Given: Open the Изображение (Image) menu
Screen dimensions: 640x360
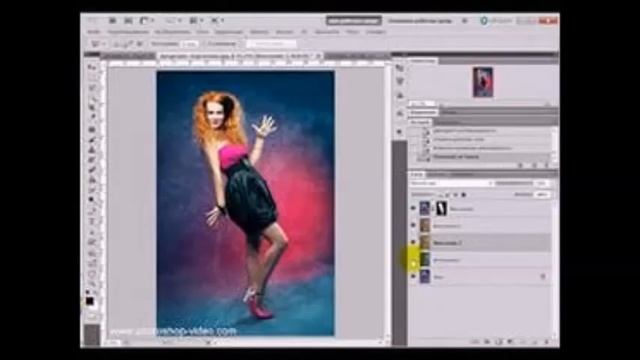Looking at the screenshot, I should [x=172, y=32].
